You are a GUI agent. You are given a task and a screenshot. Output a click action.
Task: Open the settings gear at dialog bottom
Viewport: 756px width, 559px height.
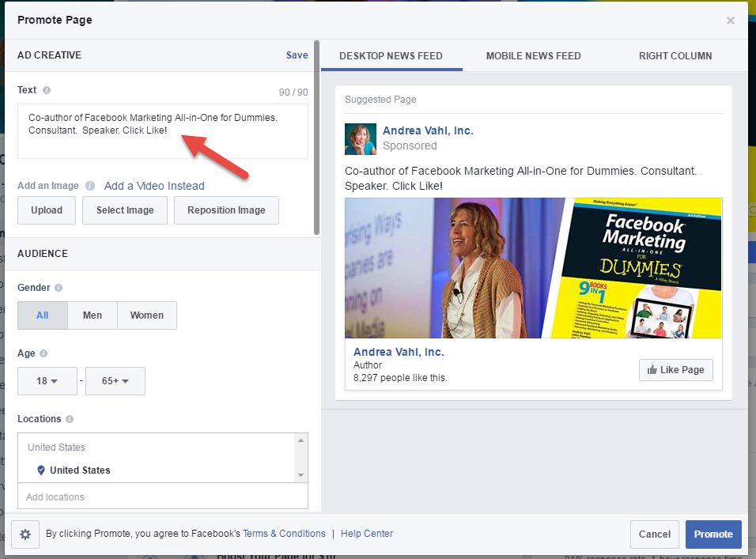click(x=25, y=534)
